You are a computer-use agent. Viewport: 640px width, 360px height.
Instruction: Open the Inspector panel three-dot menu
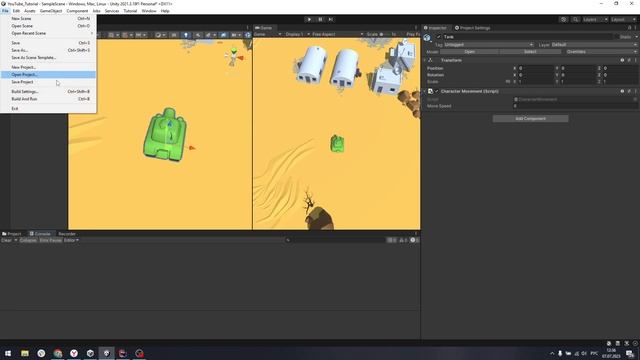[636, 28]
